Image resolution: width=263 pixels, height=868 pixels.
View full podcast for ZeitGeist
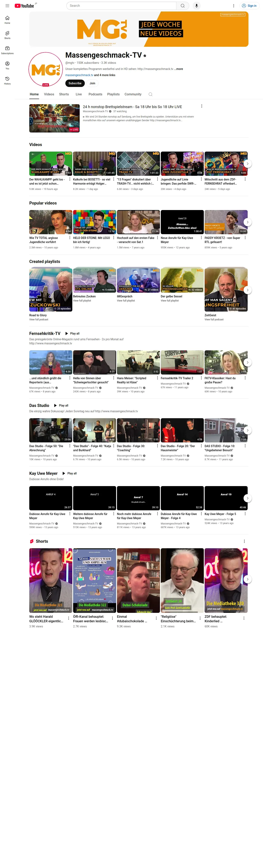coord(214,319)
